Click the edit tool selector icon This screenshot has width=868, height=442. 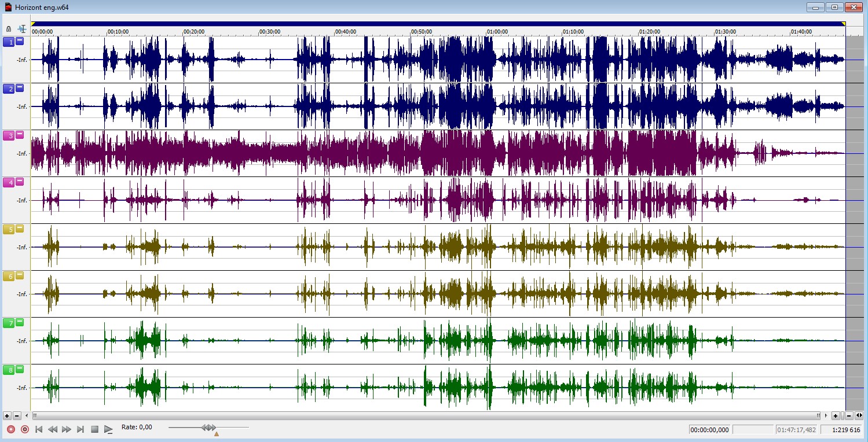point(22,28)
